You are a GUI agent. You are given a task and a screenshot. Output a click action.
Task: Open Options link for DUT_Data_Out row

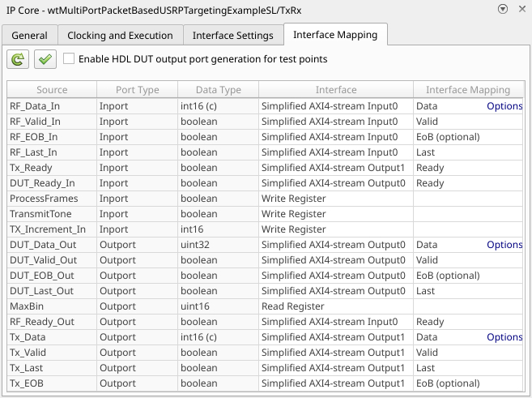click(x=504, y=245)
